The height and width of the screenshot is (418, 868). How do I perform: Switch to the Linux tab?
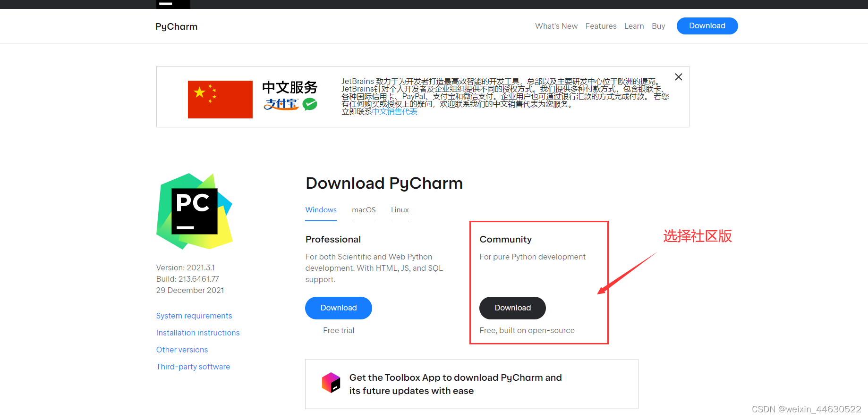400,210
